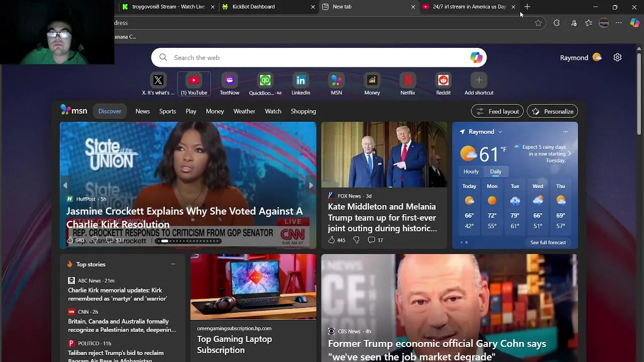The height and width of the screenshot is (362, 644).
Task: Select the Play feed tab
Action: click(x=191, y=111)
